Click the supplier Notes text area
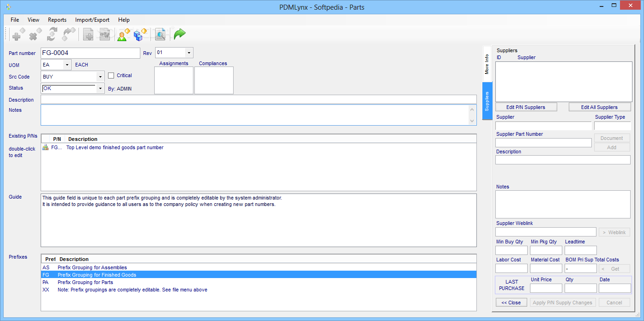This screenshot has height=321, width=644. tap(563, 204)
